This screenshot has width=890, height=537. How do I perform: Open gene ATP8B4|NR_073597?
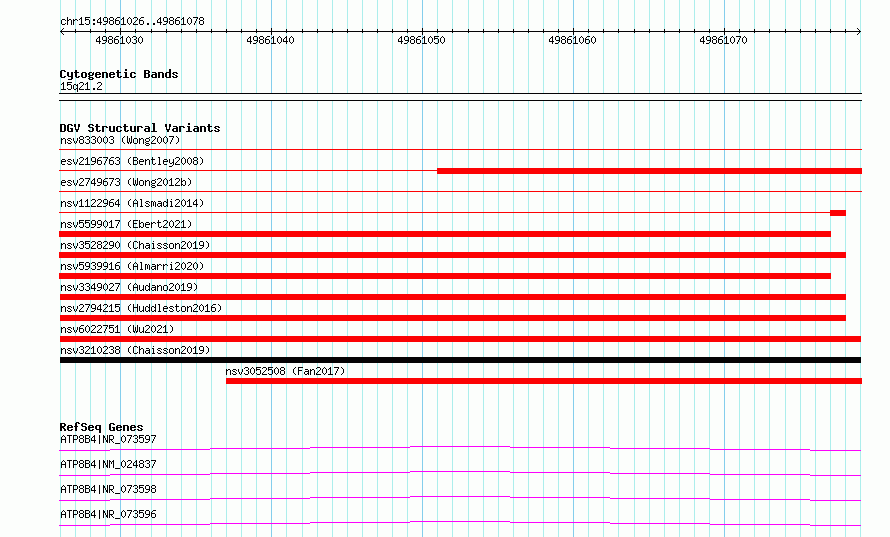tap(108, 439)
